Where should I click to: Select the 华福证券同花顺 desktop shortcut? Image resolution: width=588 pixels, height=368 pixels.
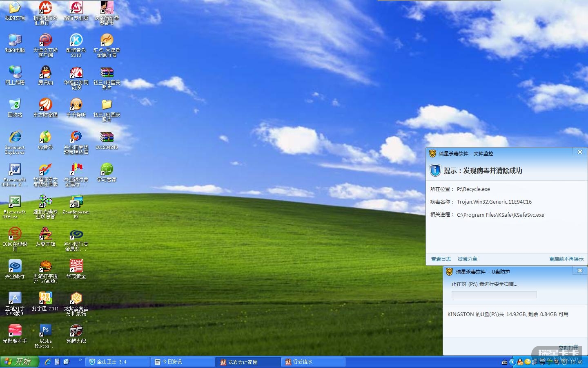coord(76,78)
